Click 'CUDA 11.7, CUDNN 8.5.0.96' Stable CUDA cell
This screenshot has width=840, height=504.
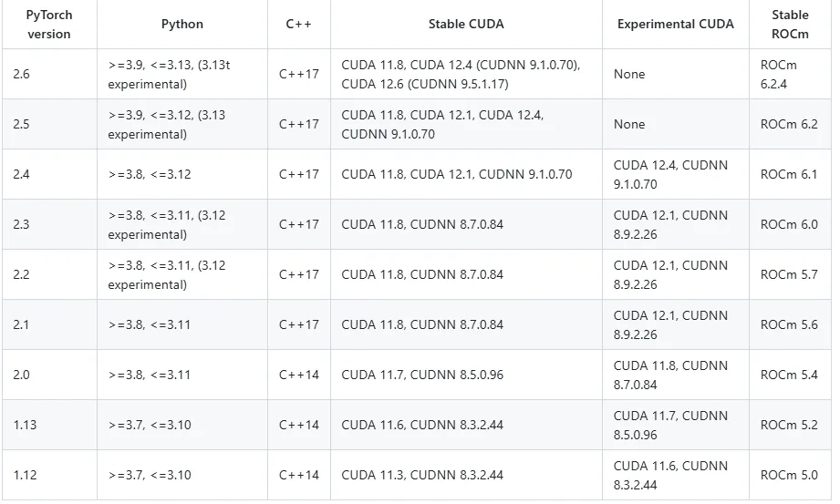click(466, 375)
